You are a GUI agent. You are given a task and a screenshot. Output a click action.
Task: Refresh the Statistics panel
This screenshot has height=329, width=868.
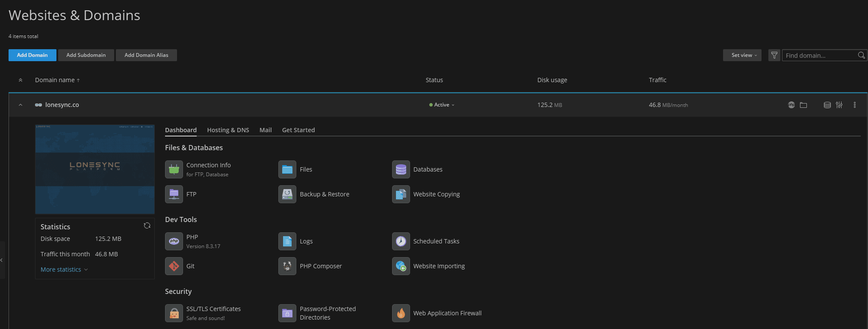coord(147,225)
